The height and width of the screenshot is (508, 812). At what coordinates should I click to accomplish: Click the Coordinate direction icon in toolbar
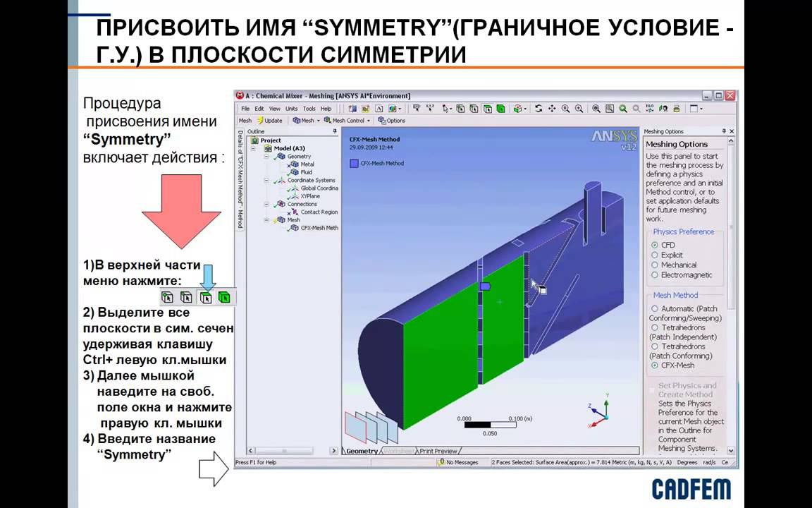(430, 109)
